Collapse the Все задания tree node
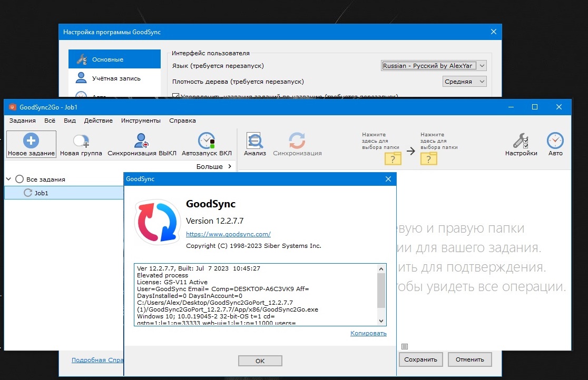 8,179
